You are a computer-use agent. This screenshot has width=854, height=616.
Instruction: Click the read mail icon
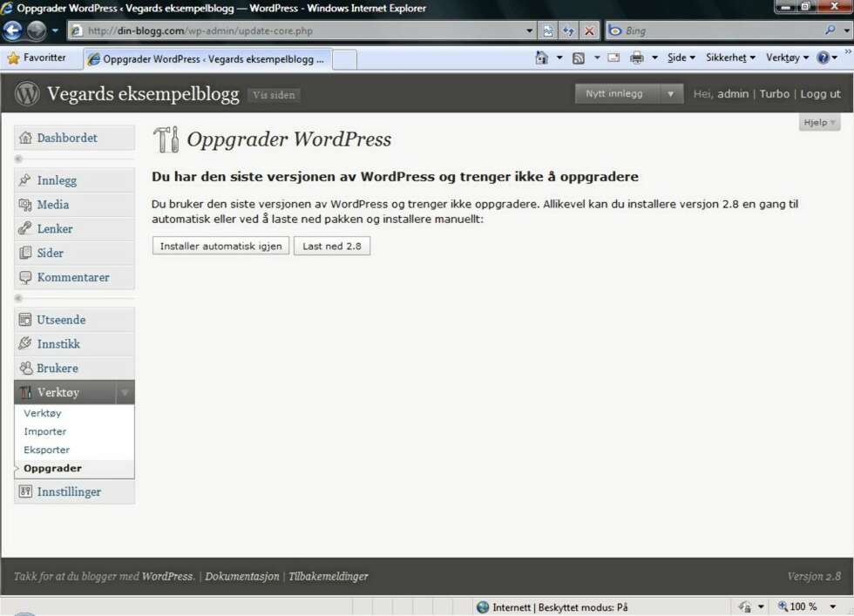pyautogui.click(x=613, y=58)
